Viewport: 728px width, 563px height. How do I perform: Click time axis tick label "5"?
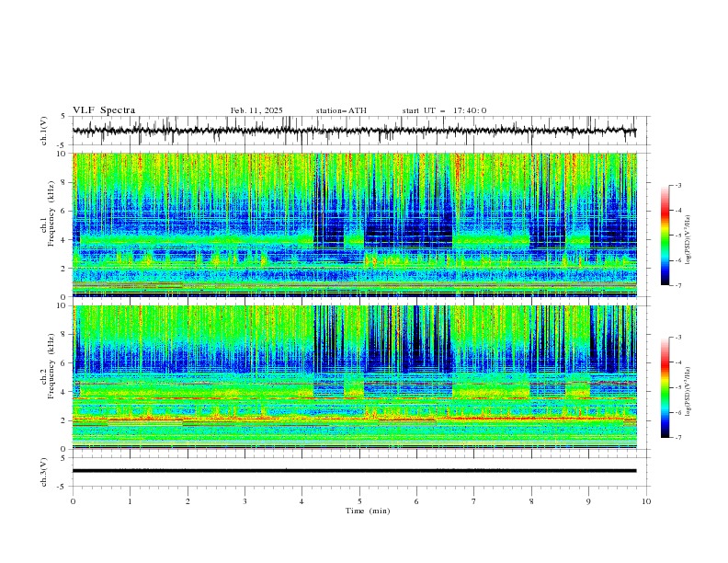tap(359, 501)
